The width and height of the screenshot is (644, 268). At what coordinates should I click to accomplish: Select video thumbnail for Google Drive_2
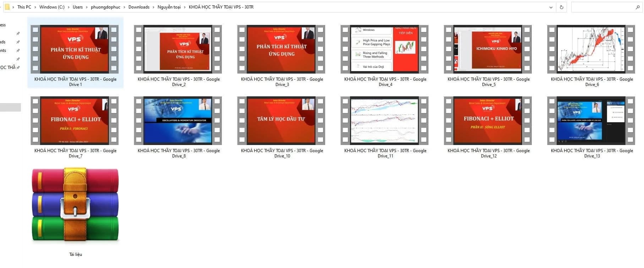tap(178, 49)
